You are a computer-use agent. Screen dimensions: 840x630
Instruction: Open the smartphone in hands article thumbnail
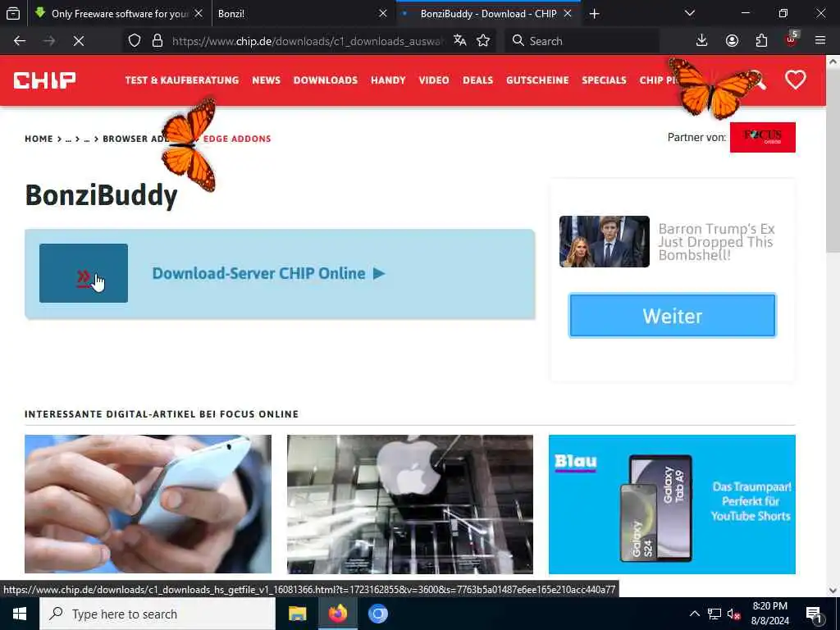tap(148, 504)
